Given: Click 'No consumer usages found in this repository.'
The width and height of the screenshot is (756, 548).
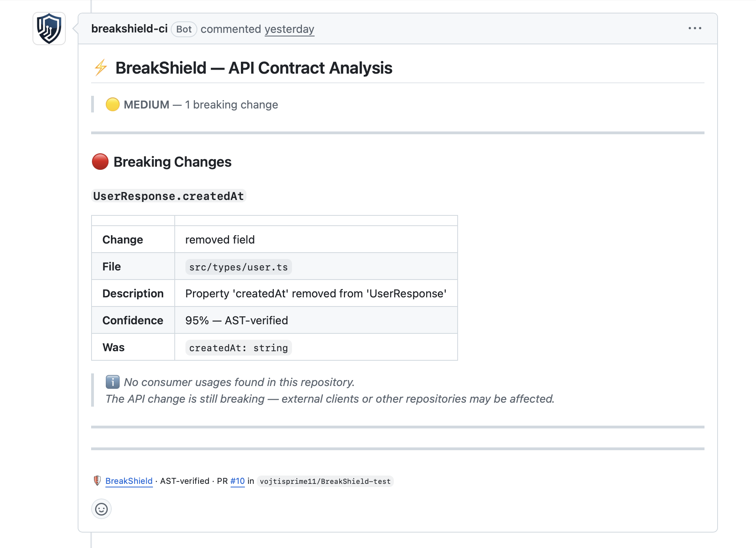Looking at the screenshot, I should pyautogui.click(x=239, y=382).
